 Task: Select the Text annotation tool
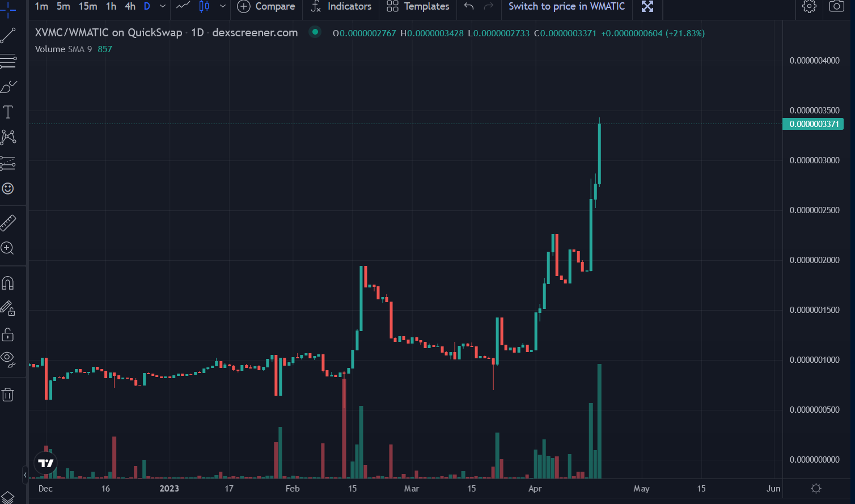[8, 112]
